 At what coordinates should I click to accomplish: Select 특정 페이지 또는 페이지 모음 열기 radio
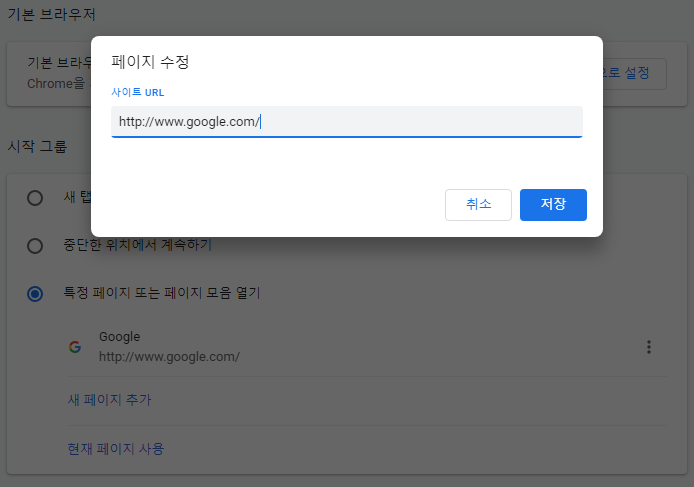(35, 294)
